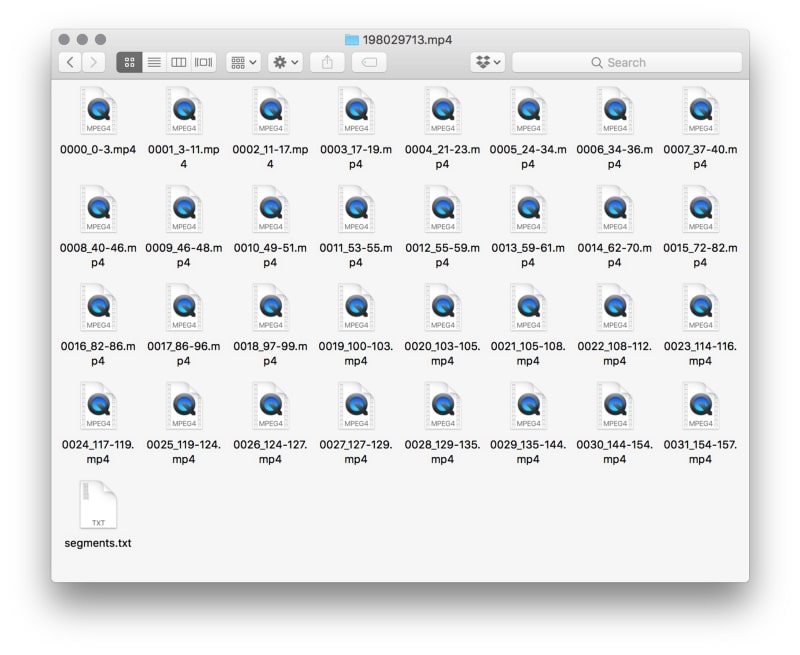Select file 0031_154-157.mp4 icon
Image resolution: width=800 pixels, height=655 pixels.
coord(701,406)
